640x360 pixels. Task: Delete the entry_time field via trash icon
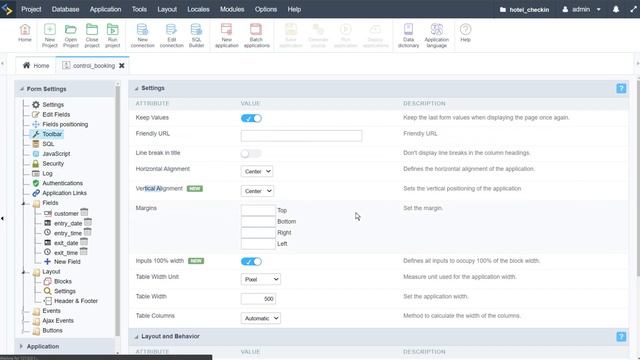pyautogui.click(x=87, y=232)
